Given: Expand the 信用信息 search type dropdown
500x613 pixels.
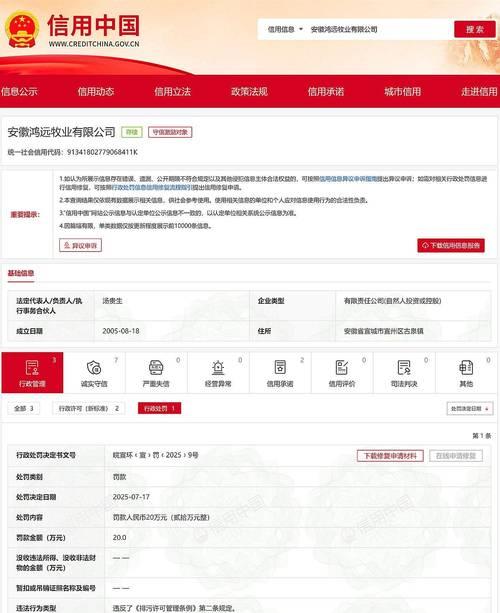Looking at the screenshot, I should [x=285, y=29].
